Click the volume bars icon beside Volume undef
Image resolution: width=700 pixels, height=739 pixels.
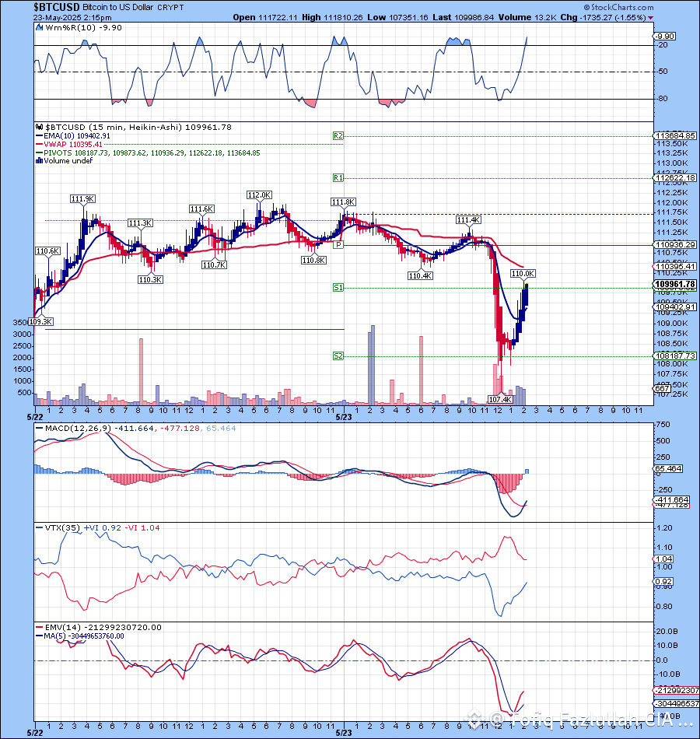tap(39, 161)
